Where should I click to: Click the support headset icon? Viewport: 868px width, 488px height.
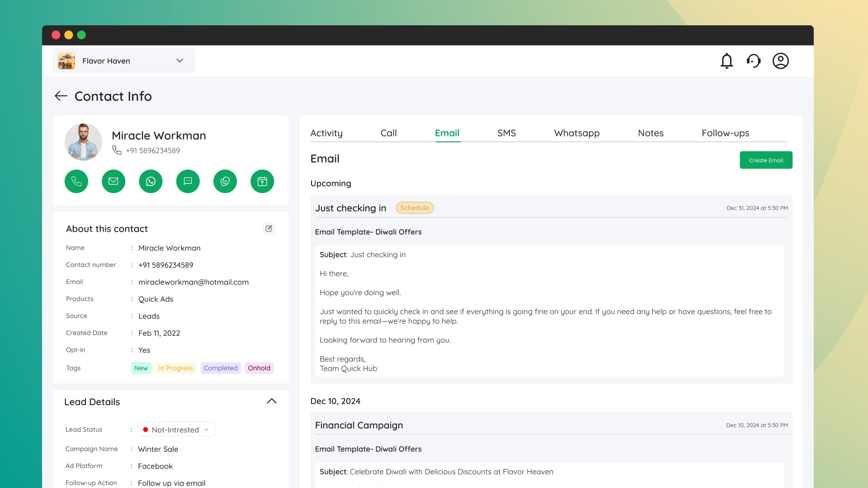pos(754,61)
